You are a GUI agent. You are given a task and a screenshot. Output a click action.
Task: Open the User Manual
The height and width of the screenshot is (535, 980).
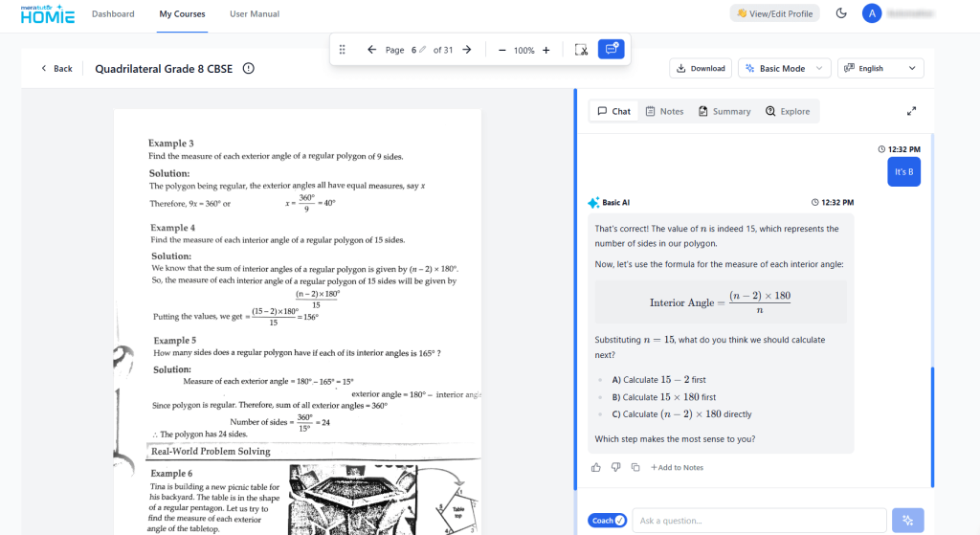(255, 13)
